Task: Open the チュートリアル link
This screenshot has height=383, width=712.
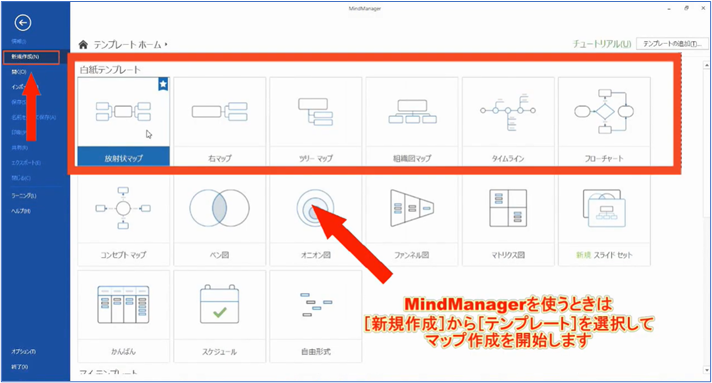Action: [602, 44]
